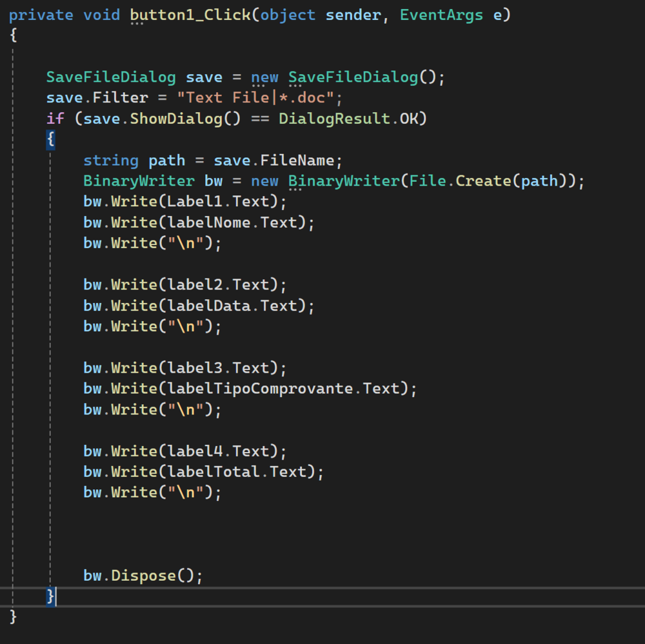Click the private keyword
The height and width of the screenshot is (644, 645).
pyautogui.click(x=41, y=15)
